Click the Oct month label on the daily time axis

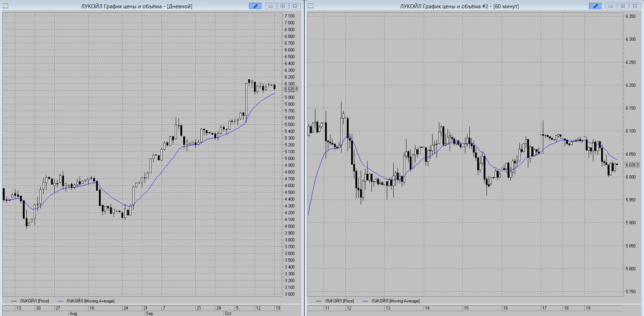click(228, 314)
